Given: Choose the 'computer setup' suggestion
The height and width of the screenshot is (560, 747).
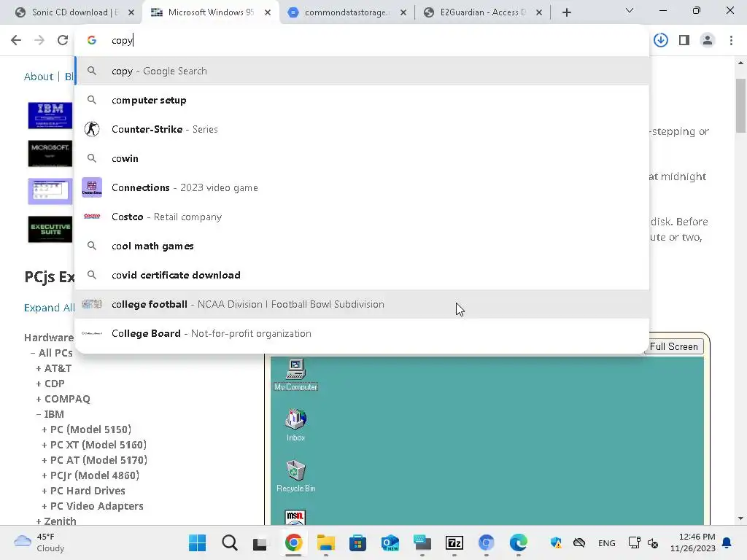Looking at the screenshot, I should pyautogui.click(x=362, y=100).
